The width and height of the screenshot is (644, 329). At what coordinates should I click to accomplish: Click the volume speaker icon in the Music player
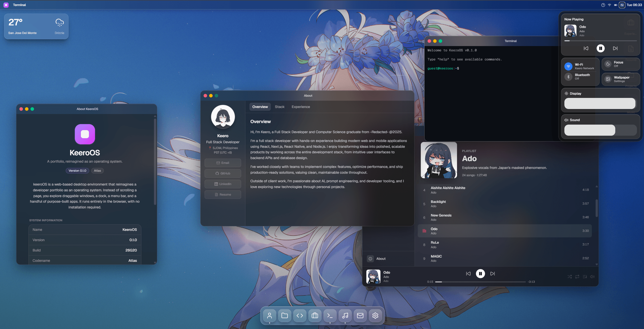pos(592,277)
